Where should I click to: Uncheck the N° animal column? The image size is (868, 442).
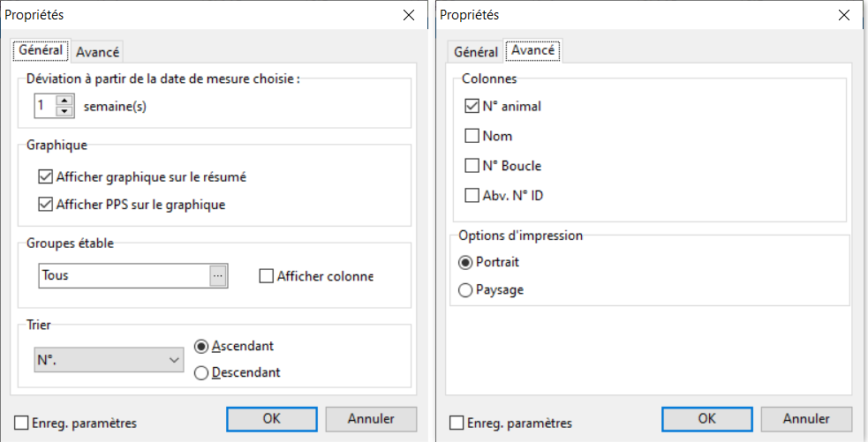(x=472, y=106)
